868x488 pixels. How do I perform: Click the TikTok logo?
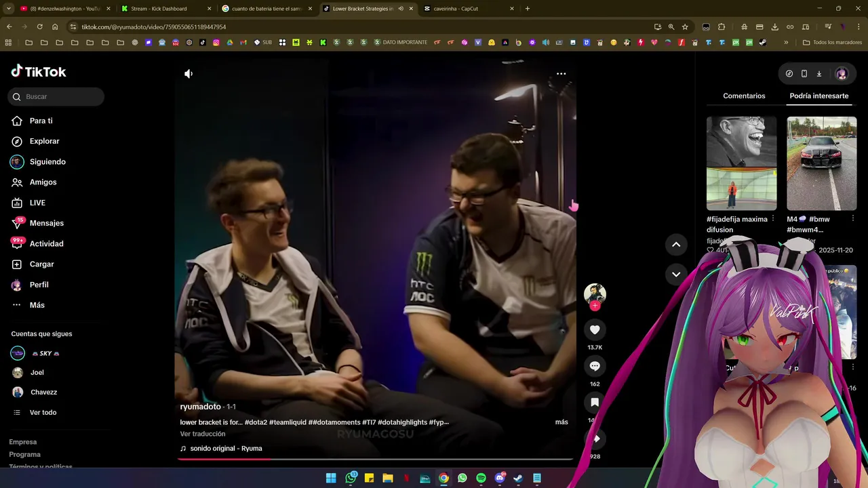pyautogui.click(x=39, y=71)
